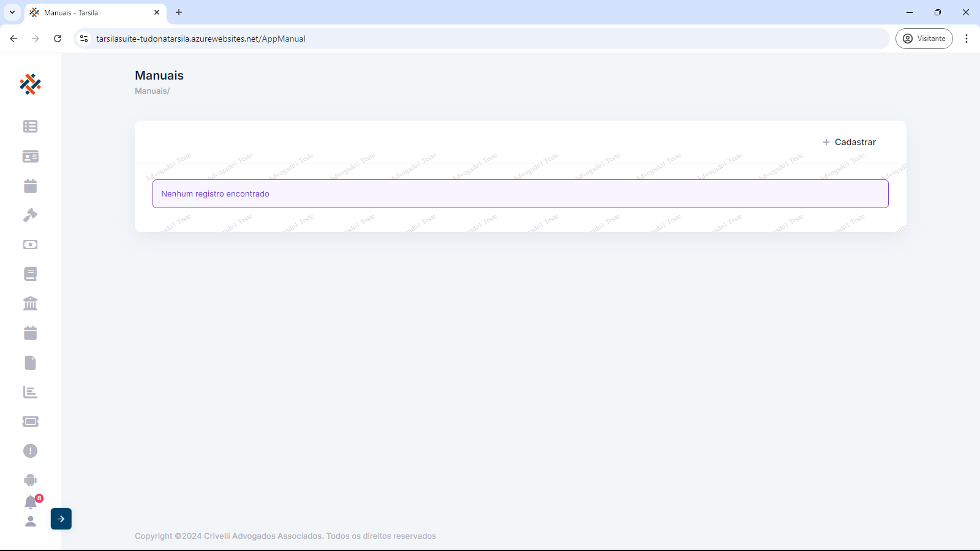Screen dimensions: 980x551
Task: Select the Manuais - Tarsila browser tab
Action: [92, 12]
